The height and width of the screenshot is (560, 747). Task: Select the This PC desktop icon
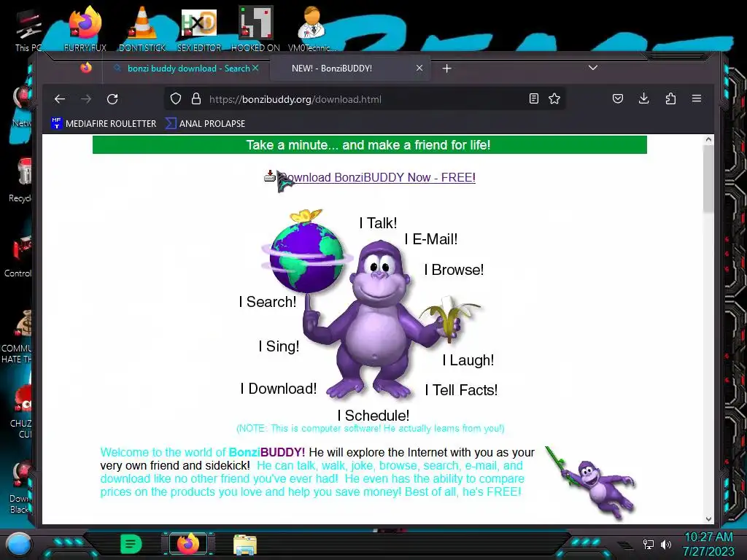click(x=28, y=29)
